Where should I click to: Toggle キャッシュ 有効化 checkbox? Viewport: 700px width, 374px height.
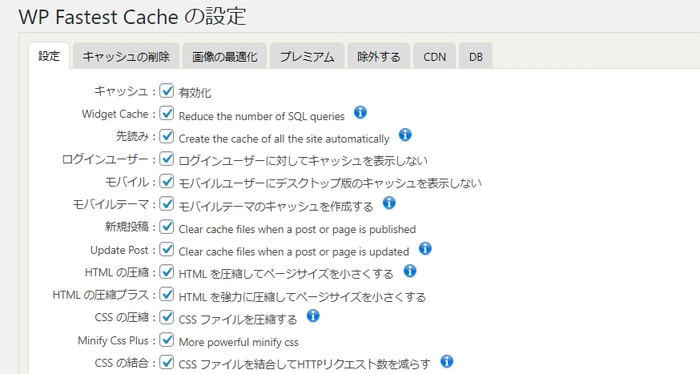167,90
